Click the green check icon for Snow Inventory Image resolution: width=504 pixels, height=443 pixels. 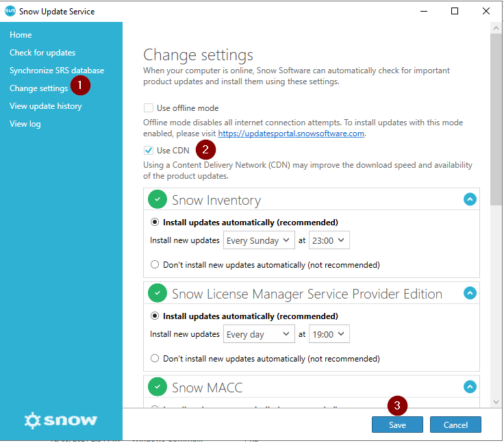coord(157,199)
